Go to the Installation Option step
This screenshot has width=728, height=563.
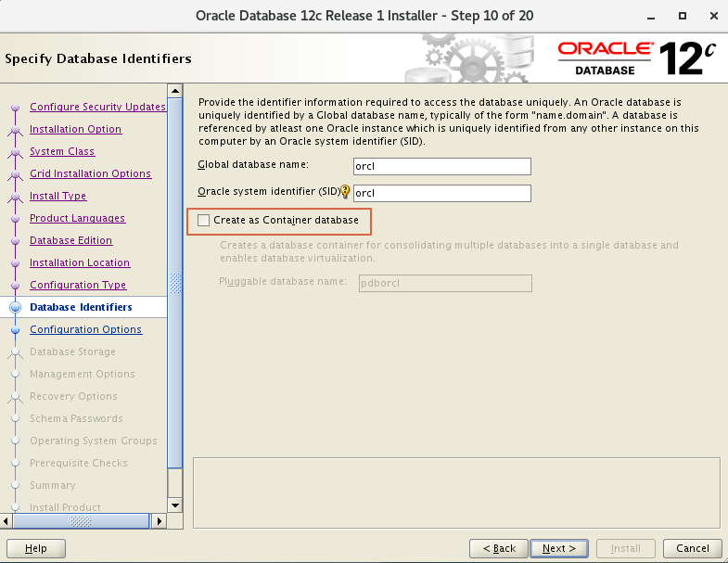75,129
